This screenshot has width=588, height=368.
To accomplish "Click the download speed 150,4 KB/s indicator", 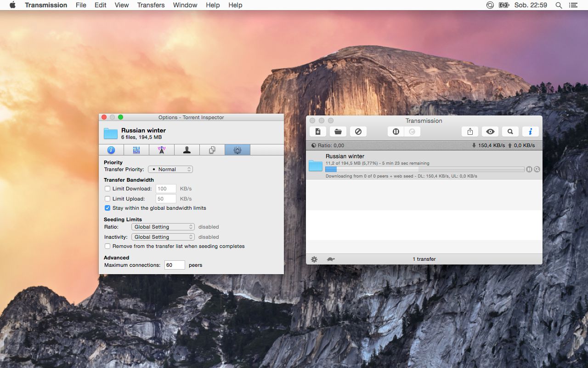I will [488, 145].
